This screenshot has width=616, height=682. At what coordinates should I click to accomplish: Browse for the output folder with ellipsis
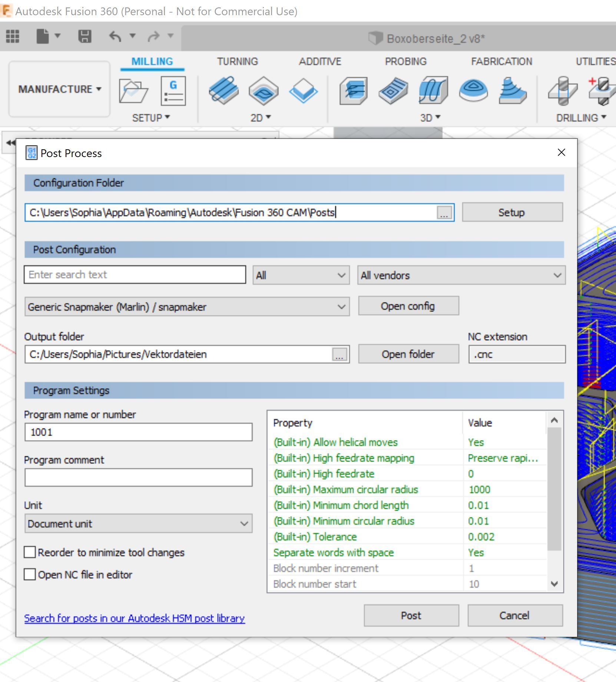point(340,355)
